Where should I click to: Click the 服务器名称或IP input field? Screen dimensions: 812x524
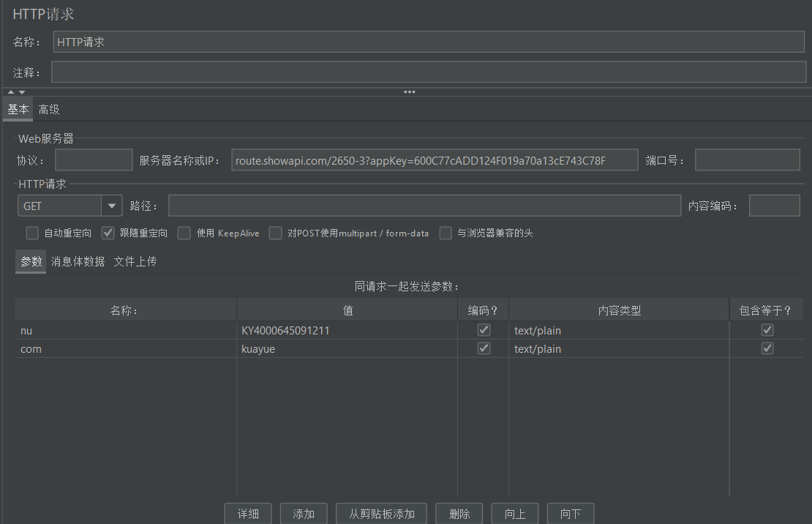coord(434,160)
